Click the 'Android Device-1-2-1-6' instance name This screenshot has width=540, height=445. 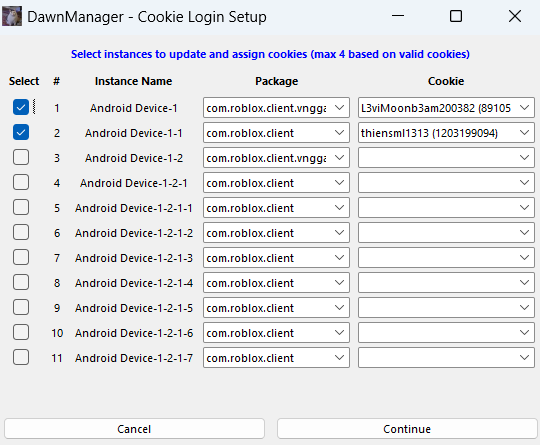pos(134,333)
